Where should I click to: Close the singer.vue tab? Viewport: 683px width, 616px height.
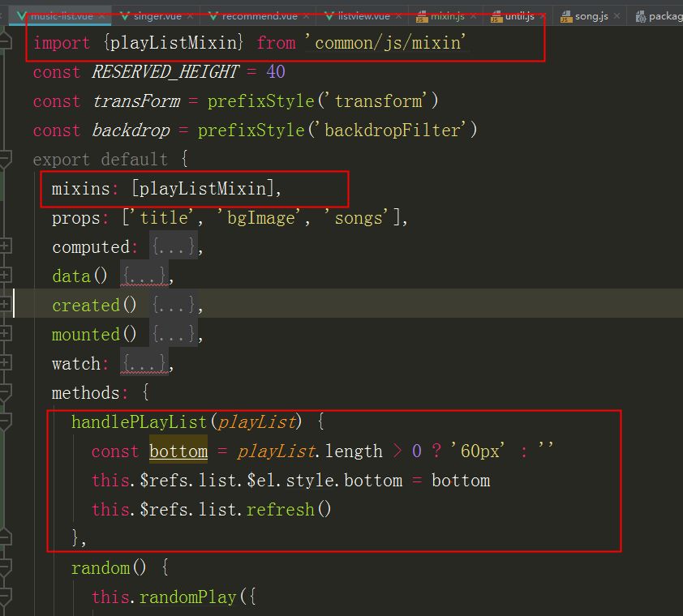[190, 16]
